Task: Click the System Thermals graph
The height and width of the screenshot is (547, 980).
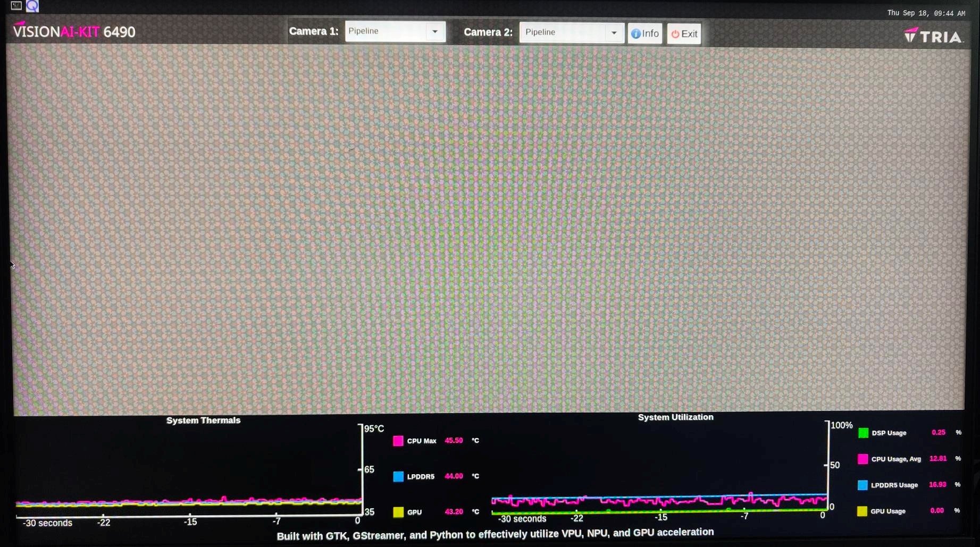Action: pyautogui.click(x=189, y=470)
